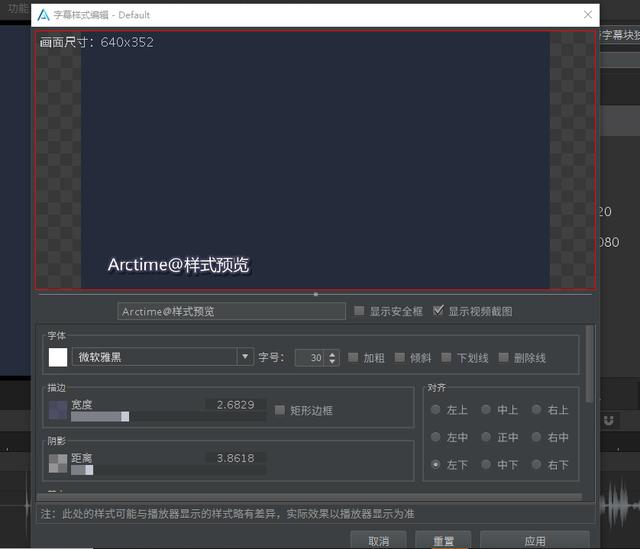Screen dimensions: 640x549
Task: Select the 右中 alignment radio button
Action: click(x=536, y=437)
